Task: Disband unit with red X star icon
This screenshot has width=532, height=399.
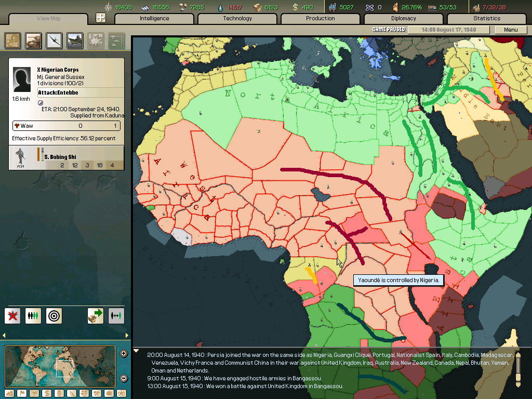Action: [12, 316]
